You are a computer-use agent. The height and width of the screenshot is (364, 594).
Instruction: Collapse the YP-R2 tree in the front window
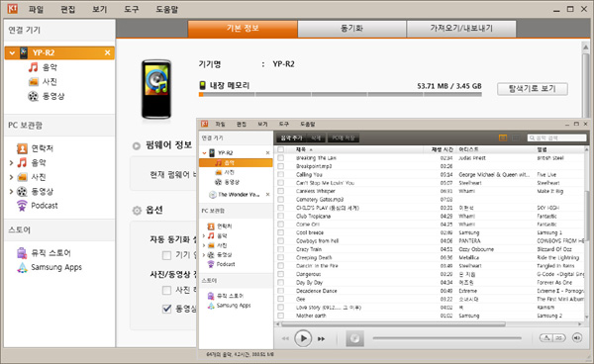[205, 153]
